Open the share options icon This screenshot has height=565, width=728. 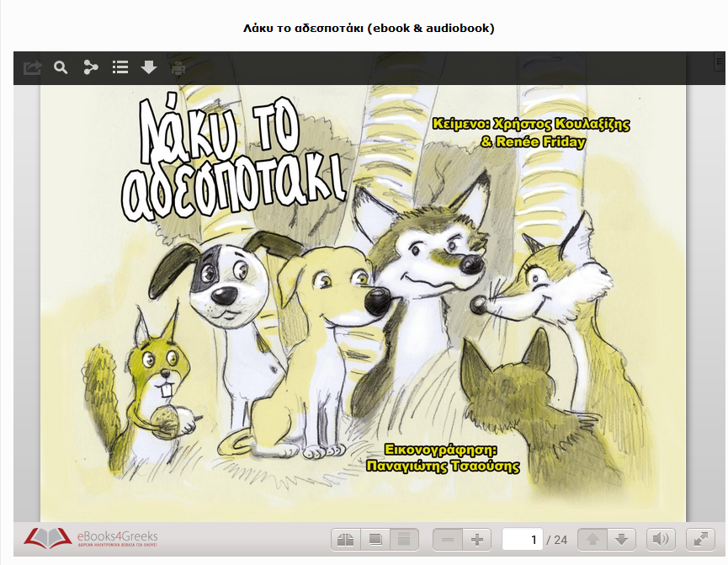click(91, 67)
